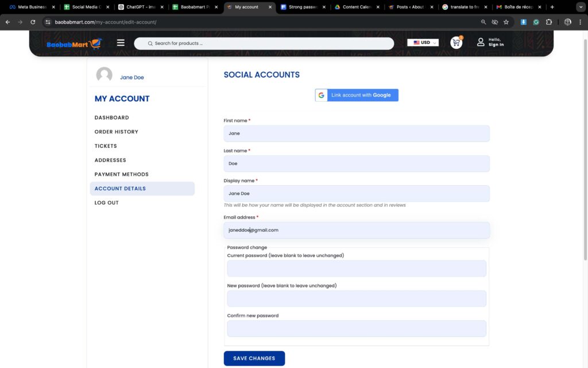The width and height of the screenshot is (588, 368).
Task: Select ORDER HISTORY in the sidebar
Action: tap(116, 131)
